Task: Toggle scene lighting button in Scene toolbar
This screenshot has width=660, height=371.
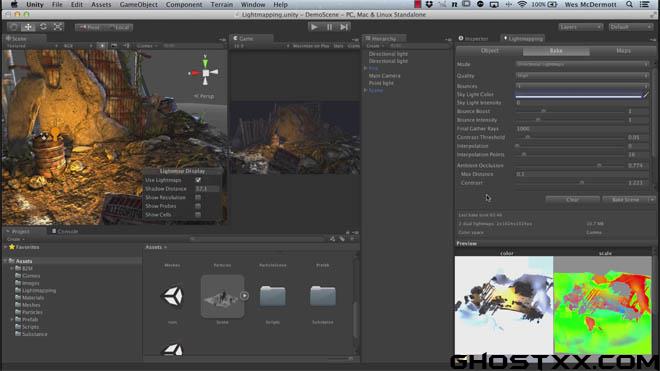Action: pyautogui.click(x=102, y=45)
